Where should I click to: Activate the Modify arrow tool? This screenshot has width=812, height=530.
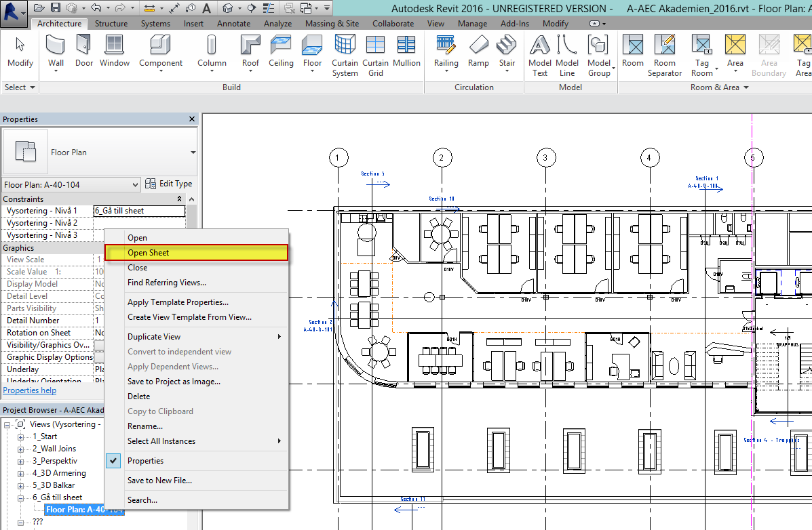pos(20,51)
